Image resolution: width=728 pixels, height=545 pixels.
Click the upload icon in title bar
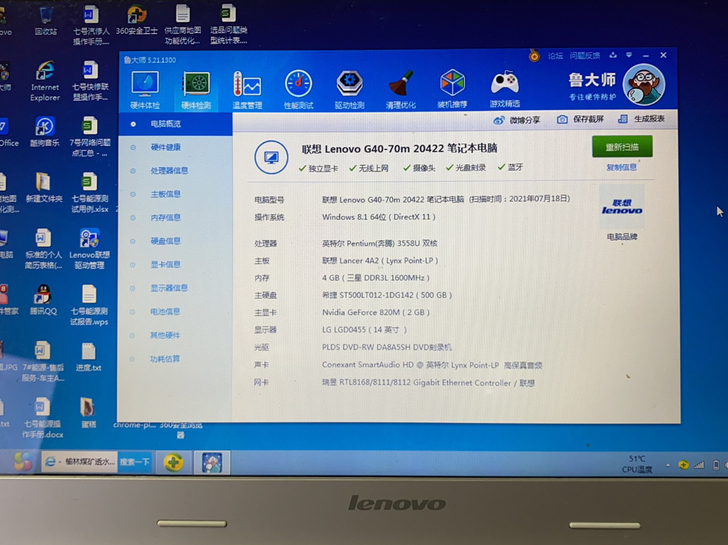[613, 55]
